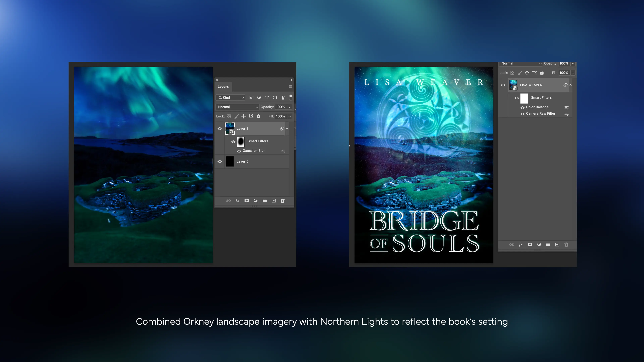
Task: Open Normal blend mode dropdown in right panel
Action: pyautogui.click(x=521, y=64)
